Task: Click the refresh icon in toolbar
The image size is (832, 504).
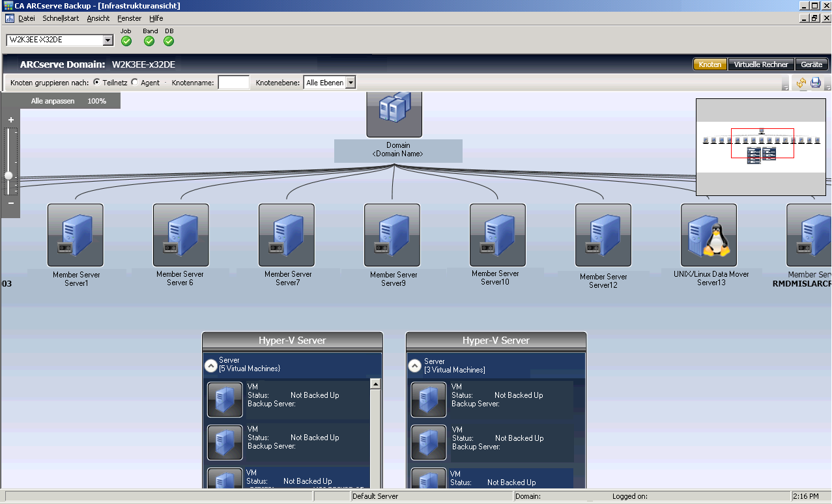Action: 801,83
